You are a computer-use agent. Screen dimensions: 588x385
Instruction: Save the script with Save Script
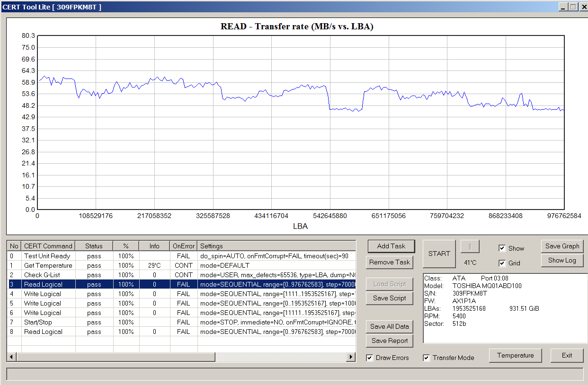(x=390, y=298)
